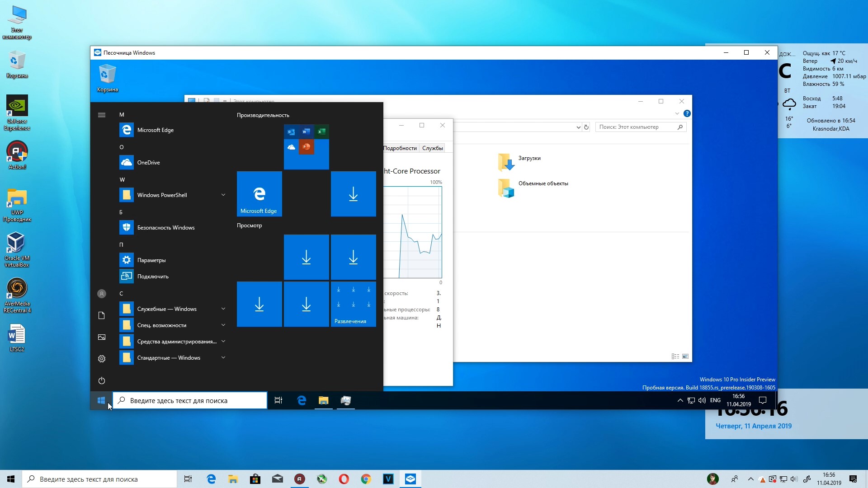The width and height of the screenshot is (868, 488).
Task: Switch Explorer to details view icon
Action: pyautogui.click(x=675, y=357)
